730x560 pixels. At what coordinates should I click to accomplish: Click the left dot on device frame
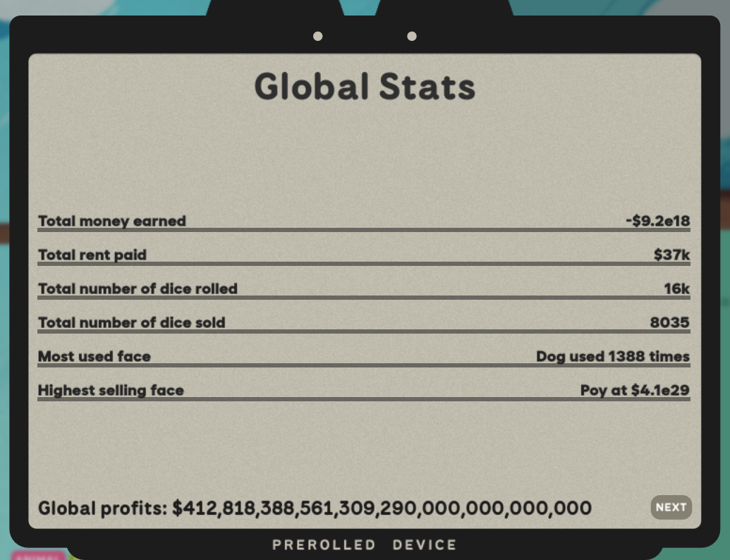coord(317,36)
